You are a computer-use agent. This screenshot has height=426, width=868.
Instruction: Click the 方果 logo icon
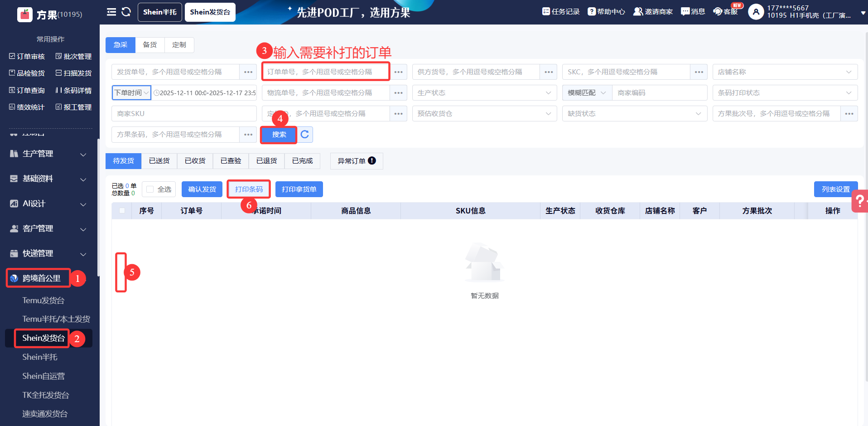click(x=25, y=15)
